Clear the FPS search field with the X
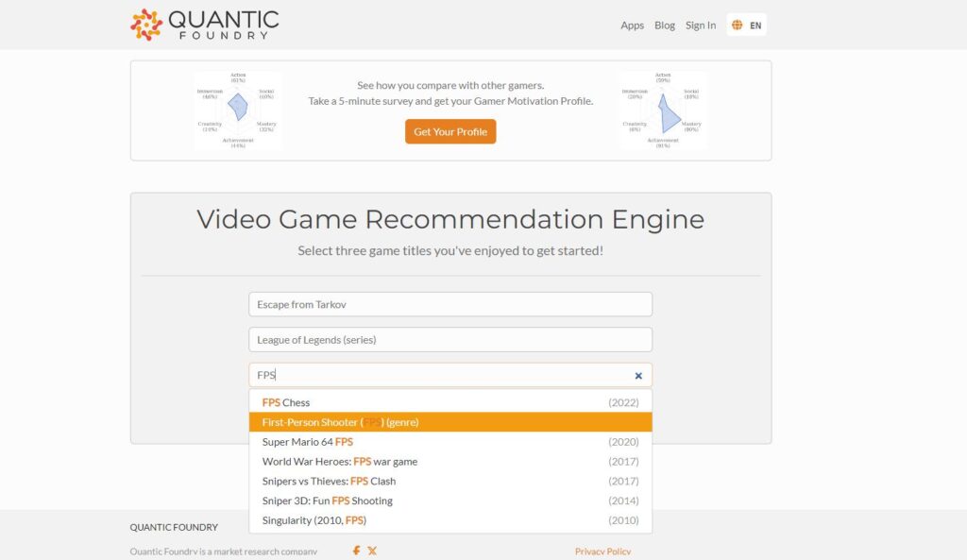 pos(638,376)
